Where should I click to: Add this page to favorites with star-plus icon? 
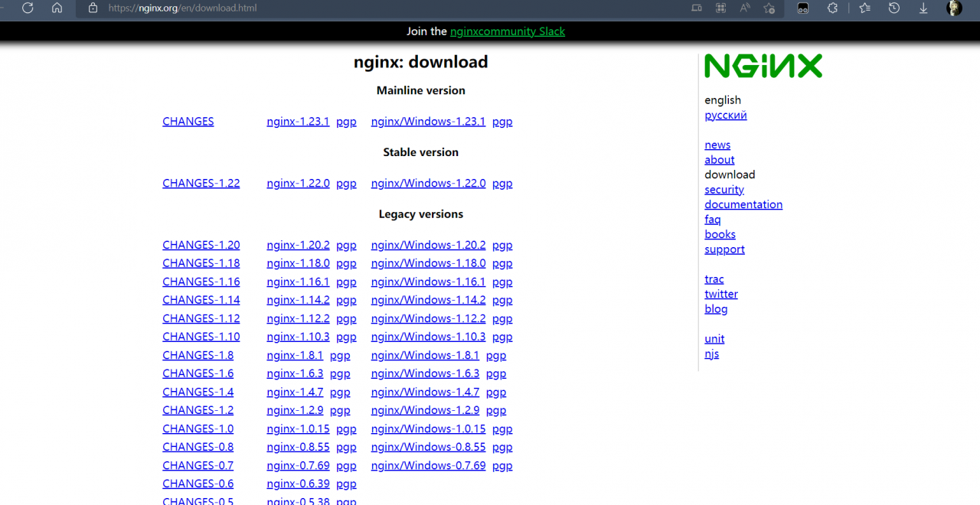pos(769,8)
